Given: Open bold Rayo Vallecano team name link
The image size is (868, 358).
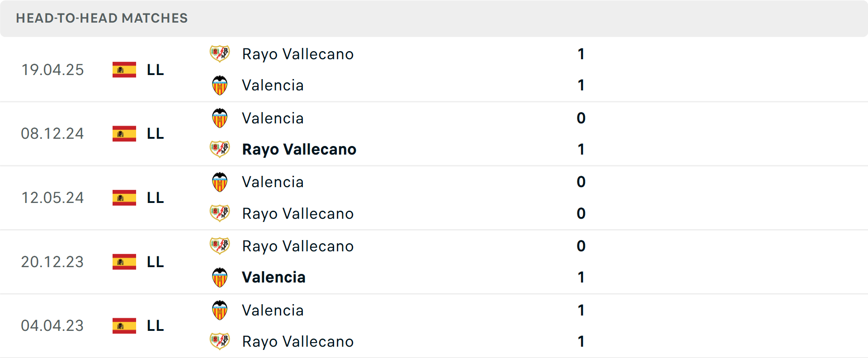Looking at the screenshot, I should (299, 149).
